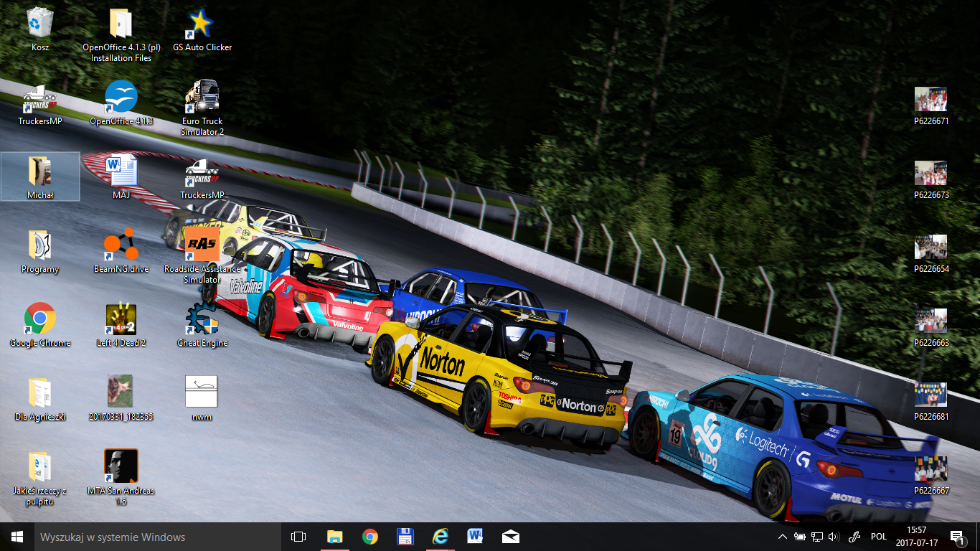Screen dimensions: 980x551
Task: Launch MTA San Andreas 1.5 shortcut
Action: (x=121, y=478)
